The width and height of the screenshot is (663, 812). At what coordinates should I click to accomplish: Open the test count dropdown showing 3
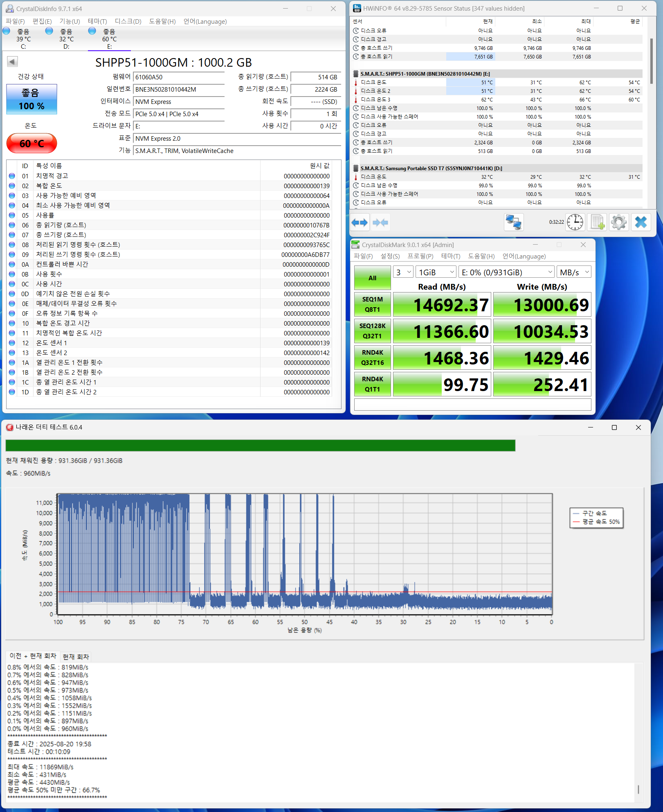(x=403, y=272)
